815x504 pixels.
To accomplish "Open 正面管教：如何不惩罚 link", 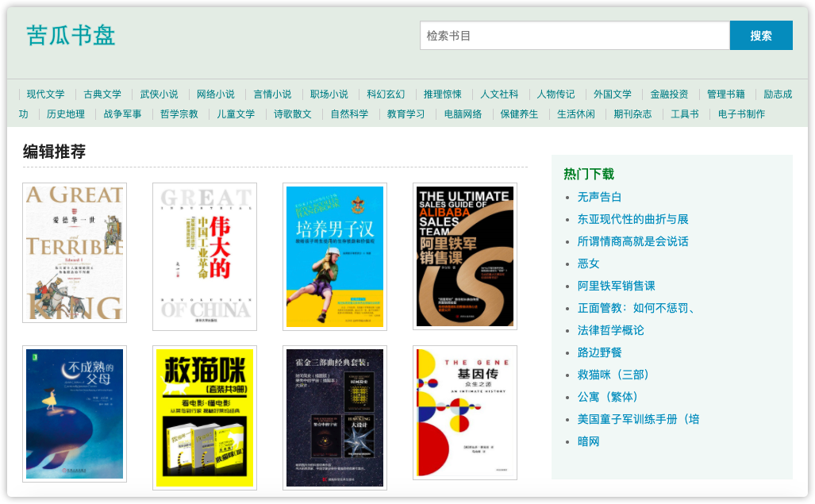I will coord(636,308).
